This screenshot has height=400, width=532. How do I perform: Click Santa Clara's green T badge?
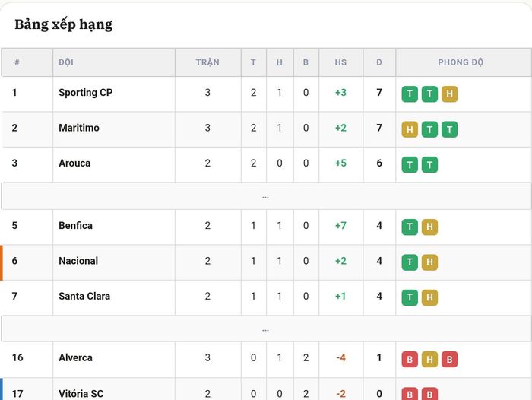pos(410,297)
